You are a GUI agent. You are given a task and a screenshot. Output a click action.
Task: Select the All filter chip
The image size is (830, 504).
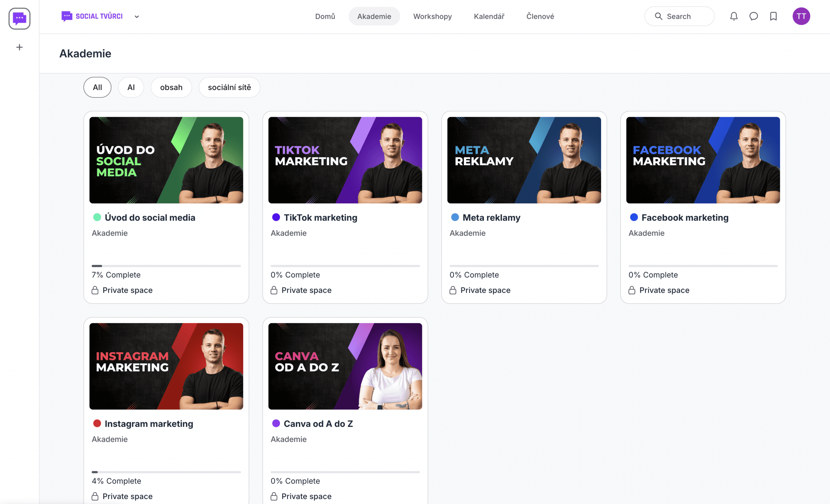(97, 87)
